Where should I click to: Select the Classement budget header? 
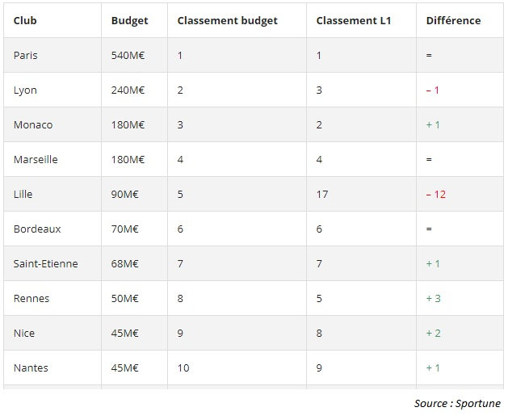coord(227,21)
